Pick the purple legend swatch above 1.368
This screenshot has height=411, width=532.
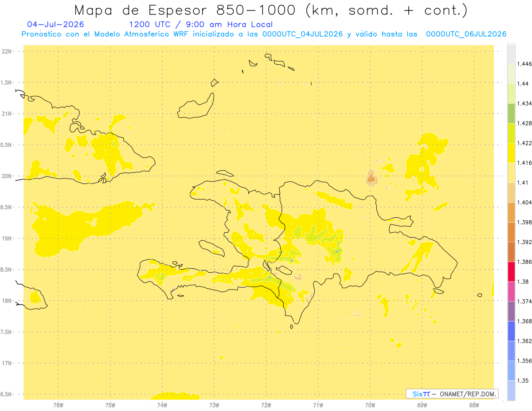pyautogui.click(x=511, y=311)
